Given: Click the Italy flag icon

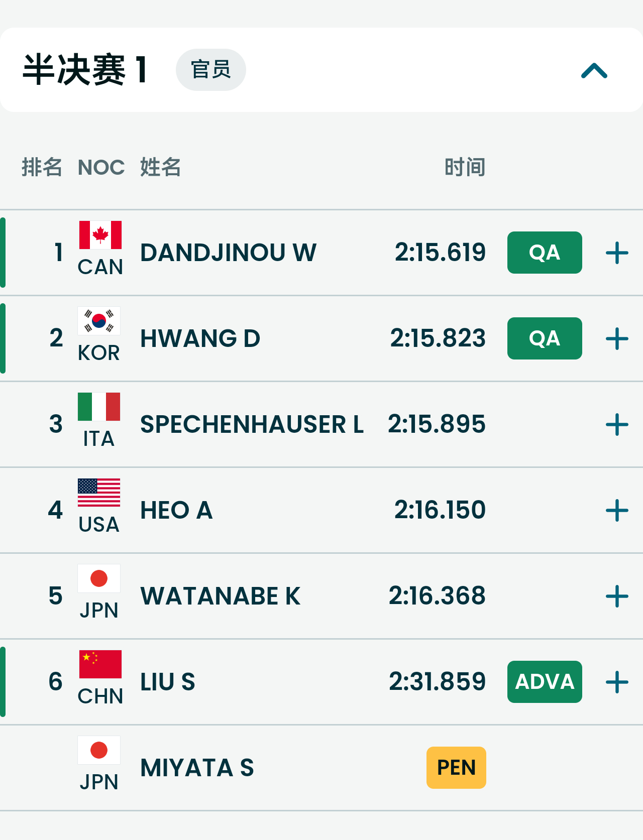Looking at the screenshot, I should [99, 407].
